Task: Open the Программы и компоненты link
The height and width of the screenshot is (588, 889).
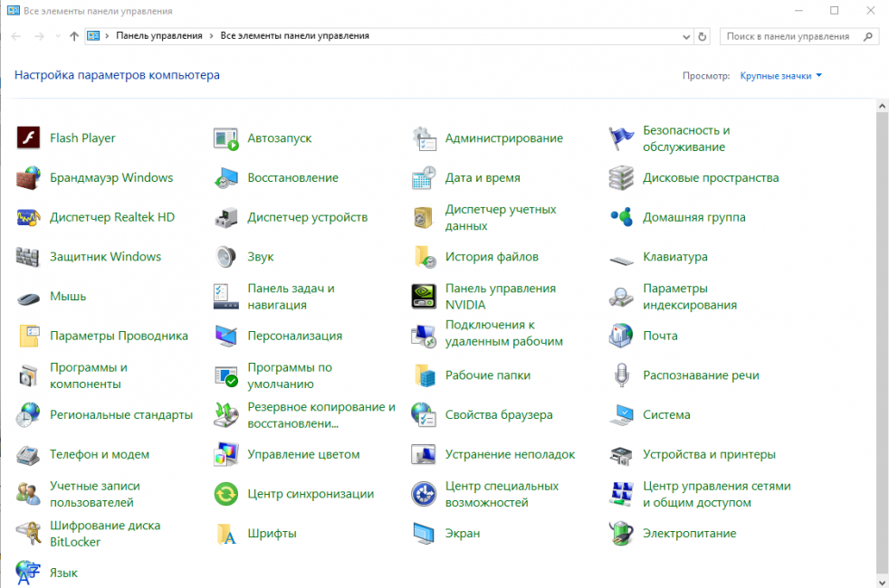Action: tap(89, 375)
